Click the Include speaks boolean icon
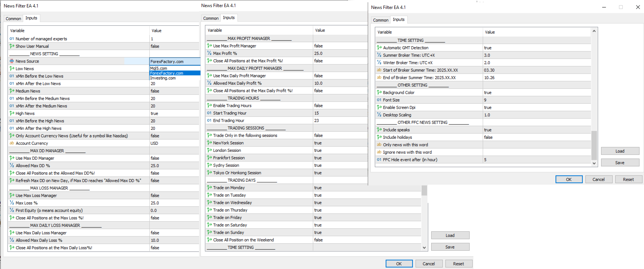Screen dimensions: 644x269 379,130
